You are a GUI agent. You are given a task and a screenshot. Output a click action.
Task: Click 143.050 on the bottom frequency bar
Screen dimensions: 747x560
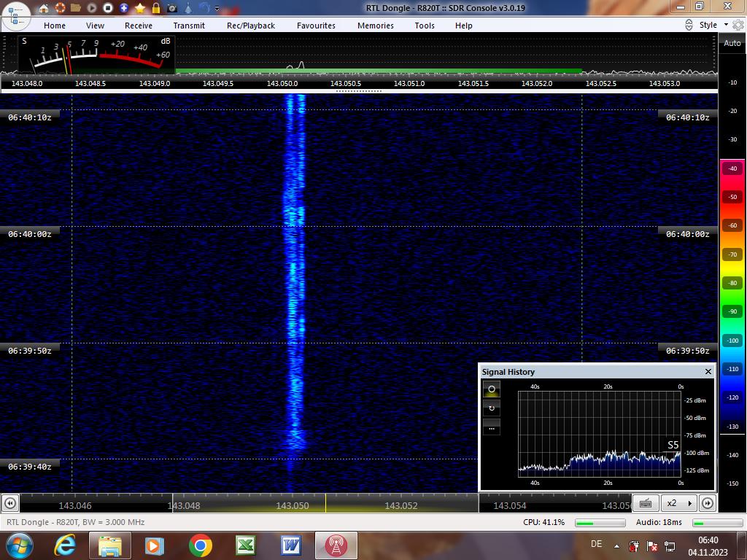pos(293,506)
